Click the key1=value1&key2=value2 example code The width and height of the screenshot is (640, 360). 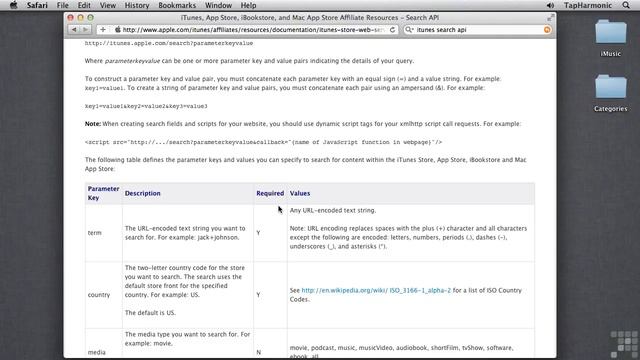coord(146,106)
